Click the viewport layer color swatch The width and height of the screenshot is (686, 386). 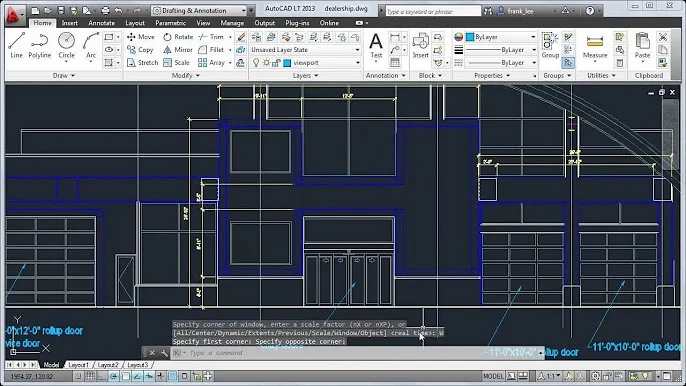(x=287, y=63)
